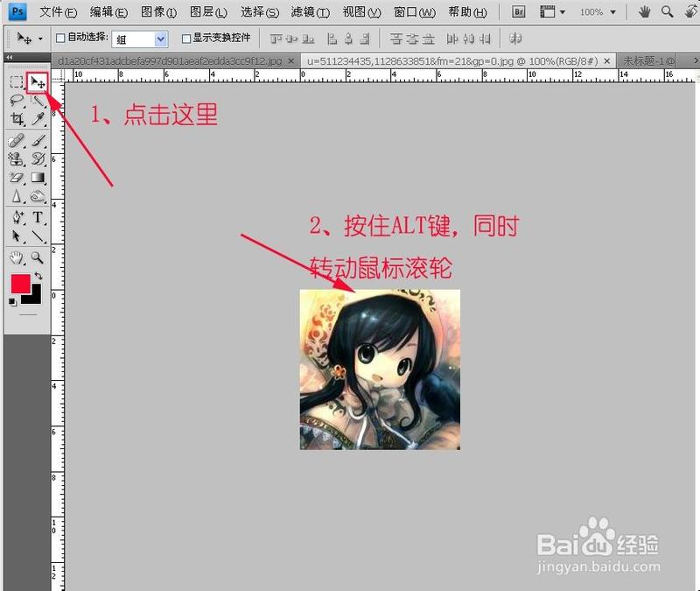Open the 滤镜(T) menu
The image size is (700, 591).
click(311, 12)
